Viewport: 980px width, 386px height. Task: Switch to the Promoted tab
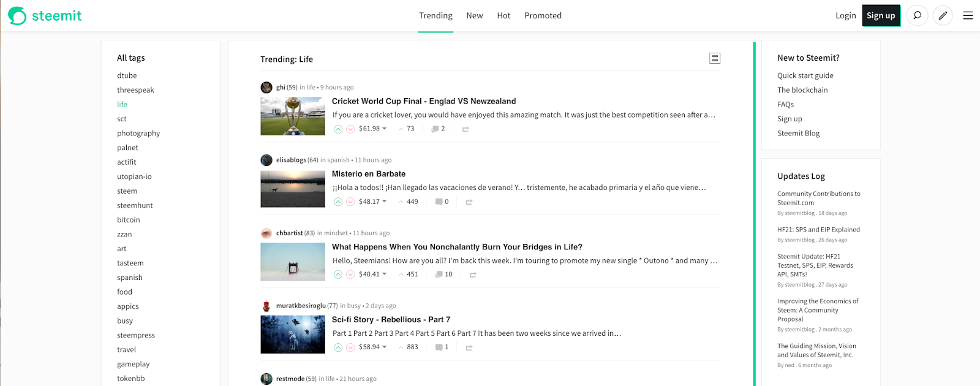[x=543, y=16]
